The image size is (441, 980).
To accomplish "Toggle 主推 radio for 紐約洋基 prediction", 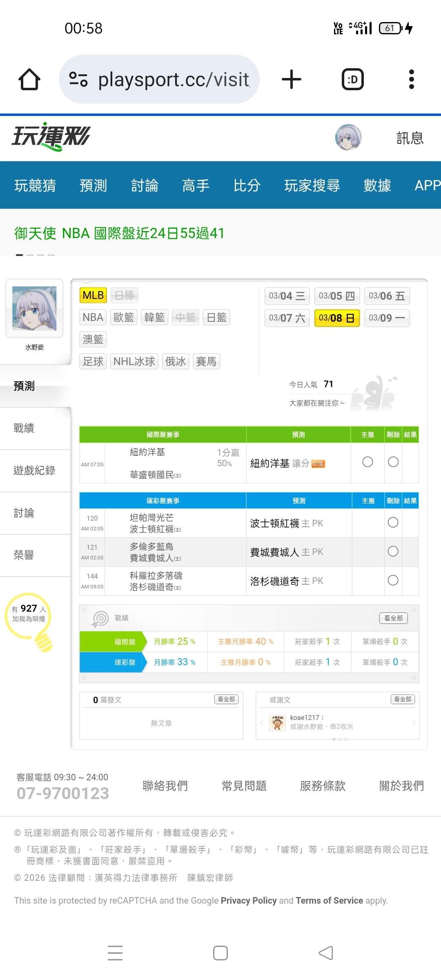I will [367, 462].
